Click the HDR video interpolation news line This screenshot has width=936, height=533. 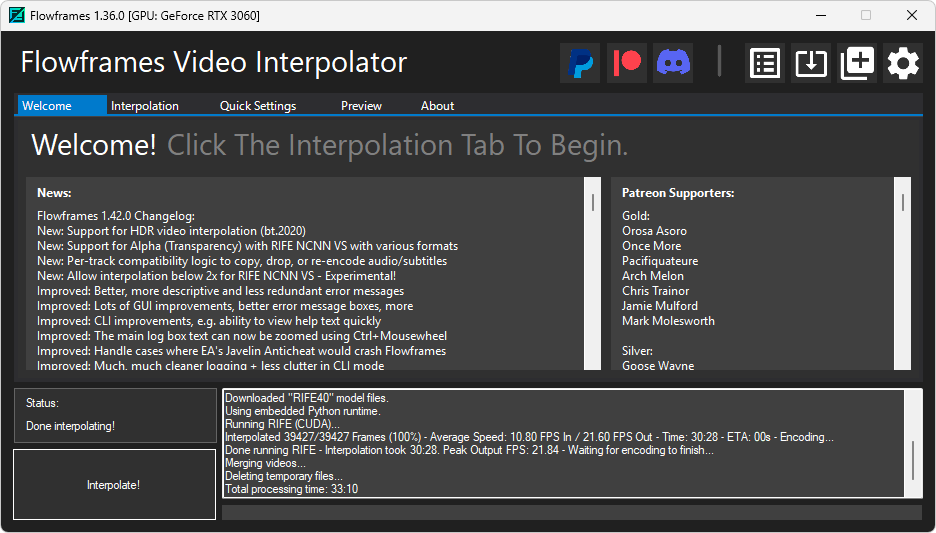(x=171, y=231)
